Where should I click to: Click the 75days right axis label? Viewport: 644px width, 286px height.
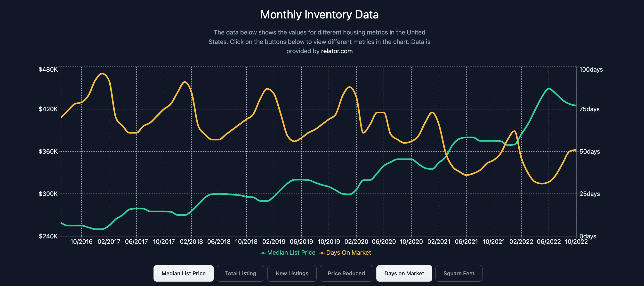click(x=589, y=109)
